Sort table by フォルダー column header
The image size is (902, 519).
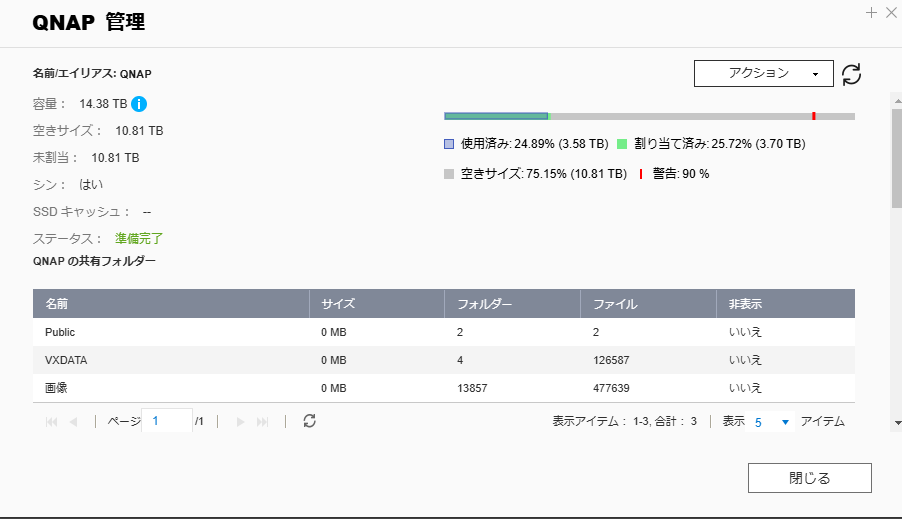pos(513,304)
